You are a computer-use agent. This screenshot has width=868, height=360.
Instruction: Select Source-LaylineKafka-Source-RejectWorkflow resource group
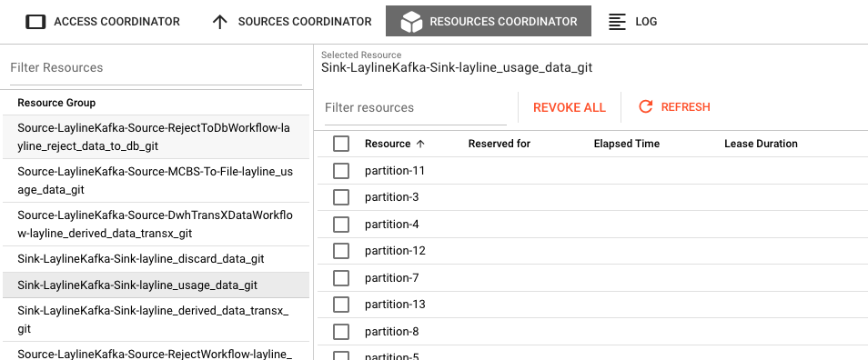point(156,352)
